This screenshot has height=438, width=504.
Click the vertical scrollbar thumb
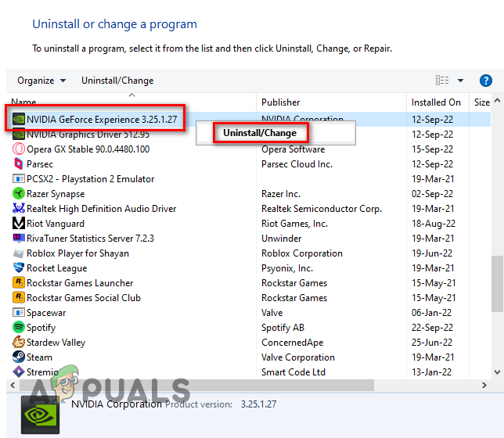497,284
